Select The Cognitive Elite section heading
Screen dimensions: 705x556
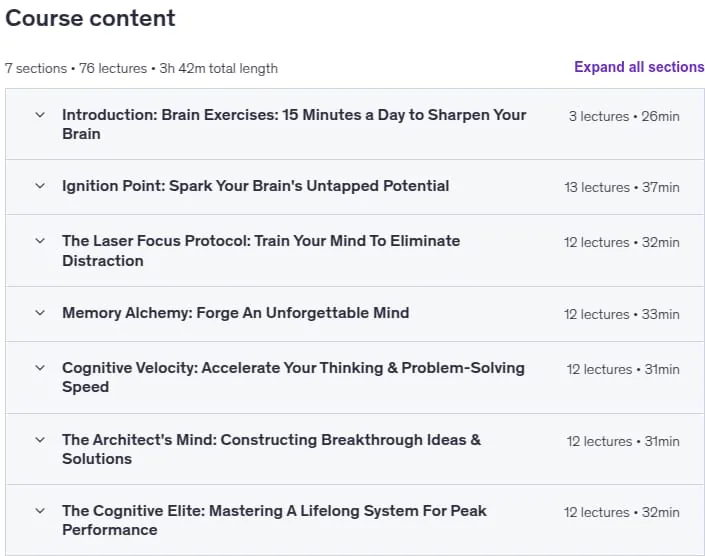pyautogui.click(x=274, y=520)
